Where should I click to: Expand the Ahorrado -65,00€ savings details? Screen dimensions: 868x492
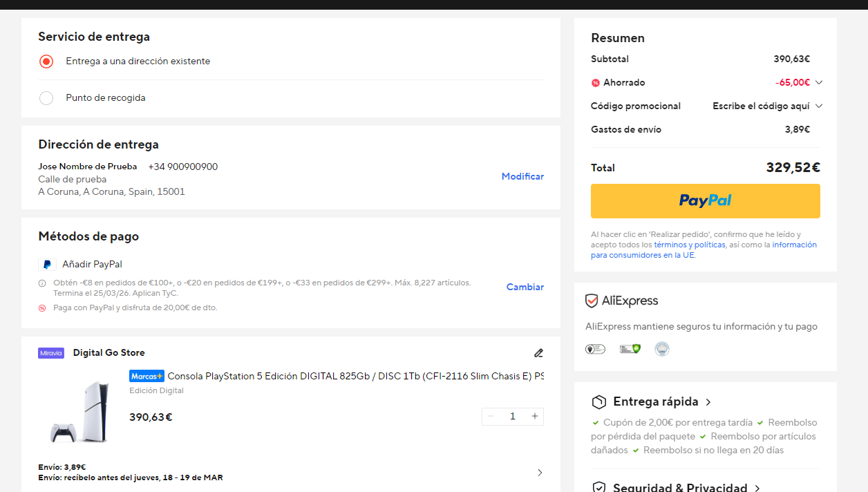(819, 82)
